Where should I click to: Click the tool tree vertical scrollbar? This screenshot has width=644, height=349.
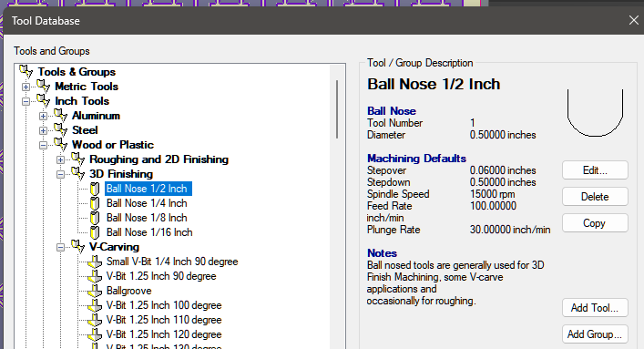(337, 109)
